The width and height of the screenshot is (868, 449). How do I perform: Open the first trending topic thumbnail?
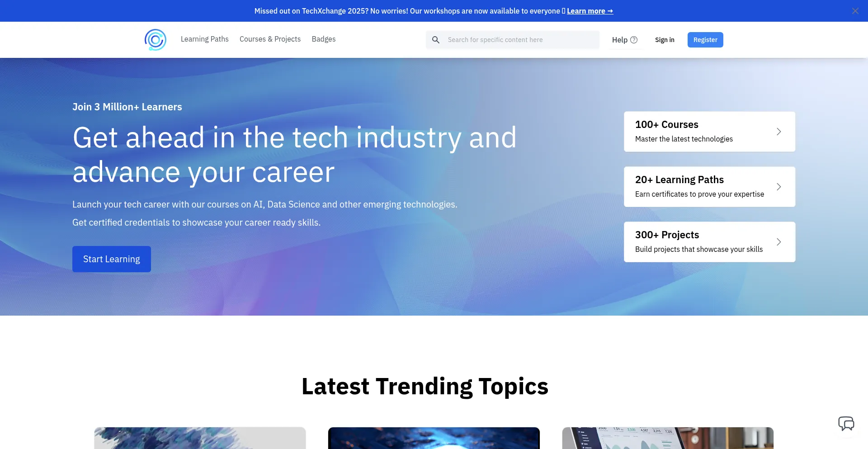[x=200, y=438]
